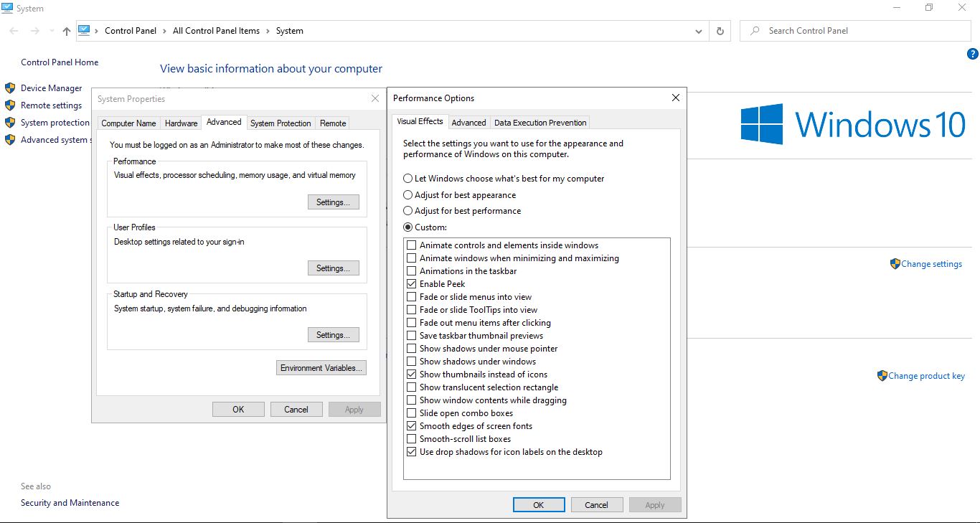The image size is (980, 523).
Task: Click the shield icon next to Change settings
Action: coord(895,264)
